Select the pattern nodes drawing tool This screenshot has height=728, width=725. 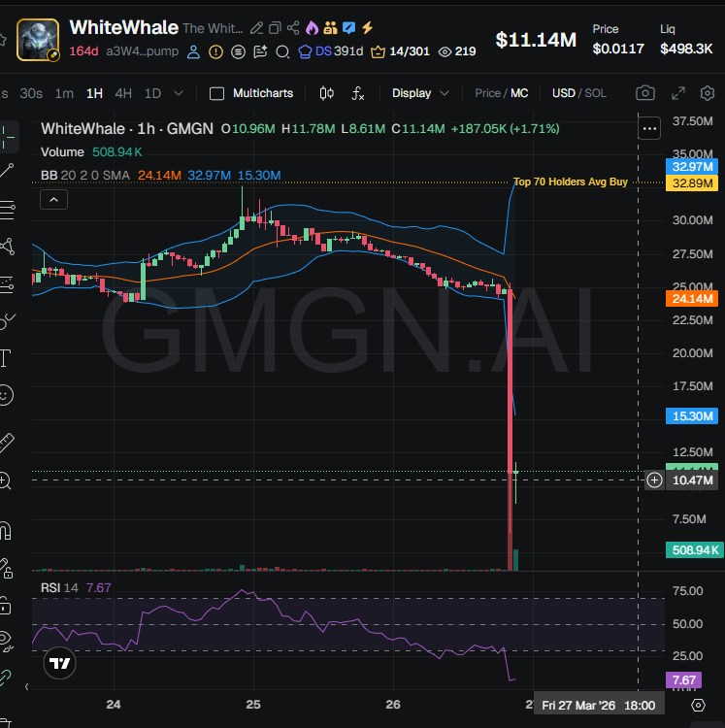pyautogui.click(x=7, y=247)
